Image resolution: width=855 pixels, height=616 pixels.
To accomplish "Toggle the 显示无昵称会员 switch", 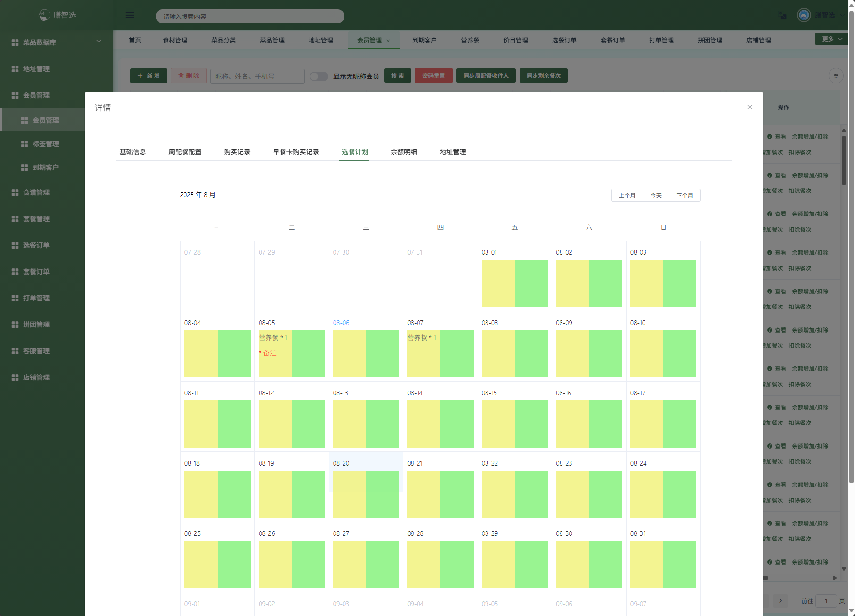I will [319, 76].
